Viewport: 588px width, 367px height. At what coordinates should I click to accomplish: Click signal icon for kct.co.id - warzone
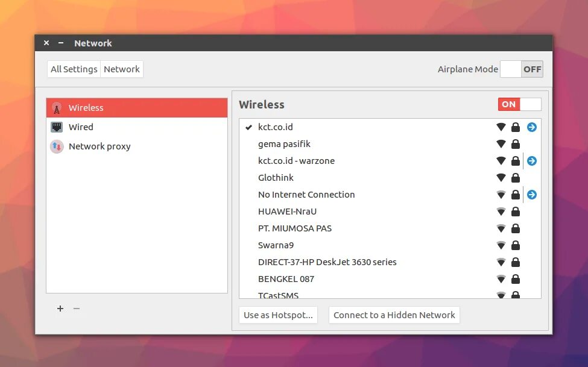coord(501,161)
